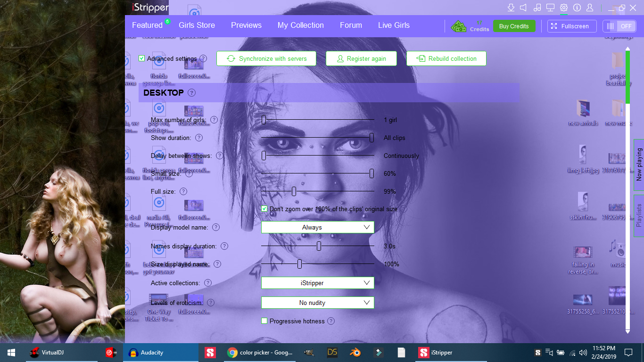Switch the ON/OFF toggle next to Fullscreen

[x=619, y=26]
